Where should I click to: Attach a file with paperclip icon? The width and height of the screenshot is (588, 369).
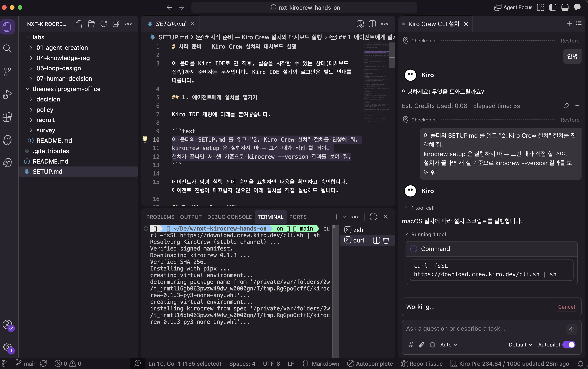coord(421,345)
